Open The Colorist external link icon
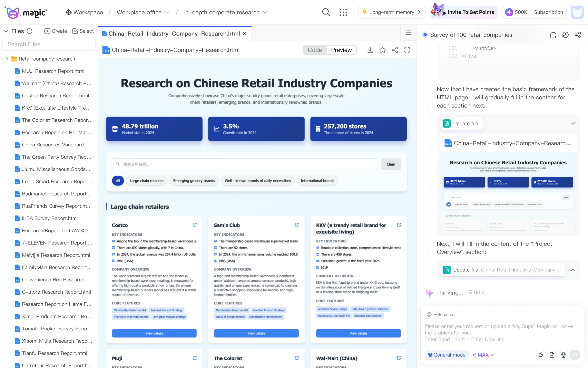Image resolution: width=588 pixels, height=368 pixels. coord(297,358)
